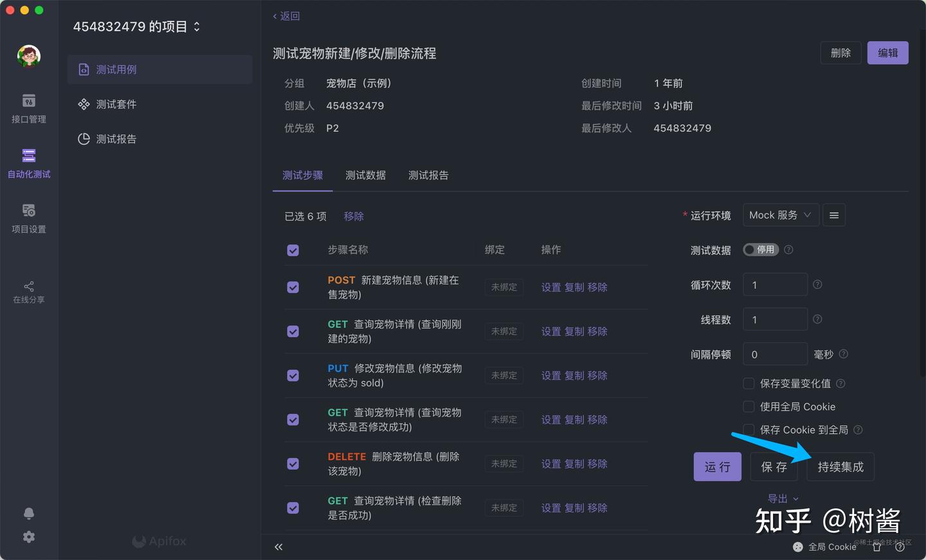This screenshot has width=926, height=560.
Task: Show help for 测试数据 toggle
Action: (788, 249)
